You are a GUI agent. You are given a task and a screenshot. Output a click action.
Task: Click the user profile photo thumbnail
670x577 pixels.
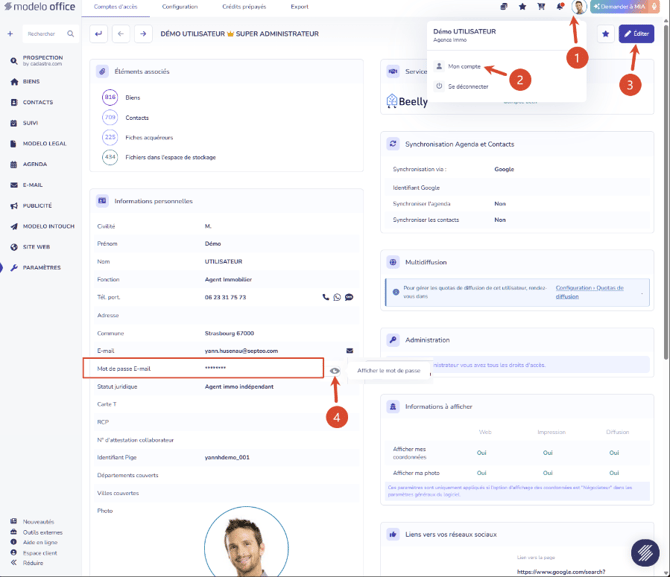[x=247, y=542]
